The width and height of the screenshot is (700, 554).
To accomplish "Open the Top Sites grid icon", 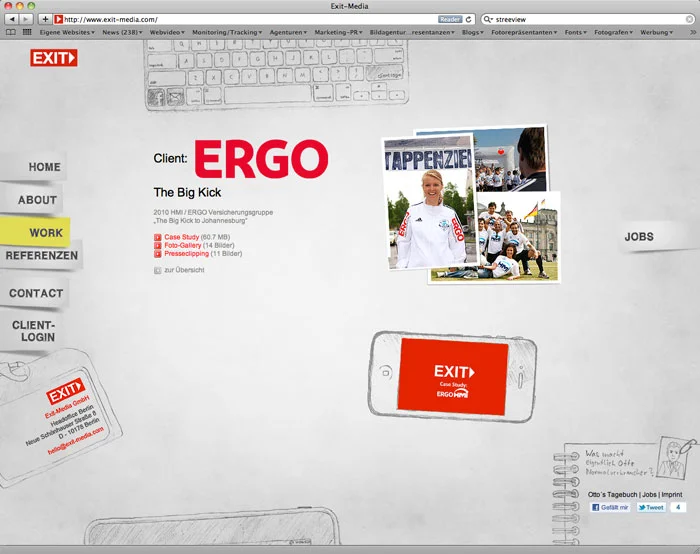I will click(x=26, y=32).
